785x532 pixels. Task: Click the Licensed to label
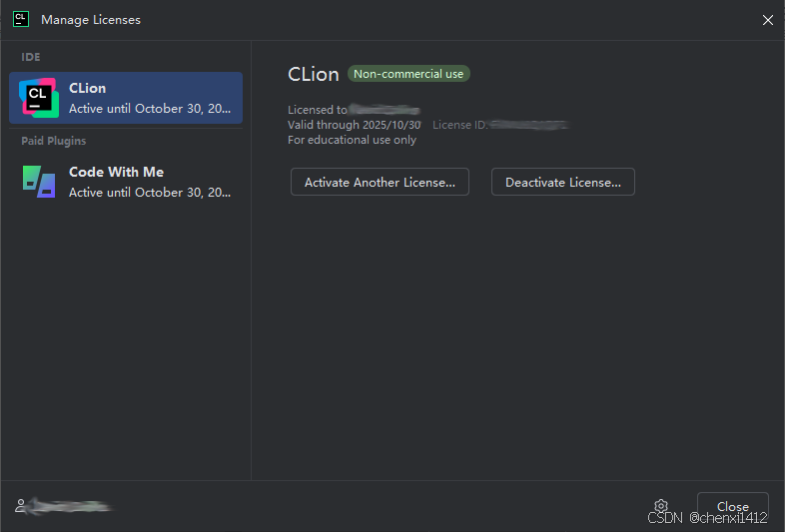coord(317,110)
